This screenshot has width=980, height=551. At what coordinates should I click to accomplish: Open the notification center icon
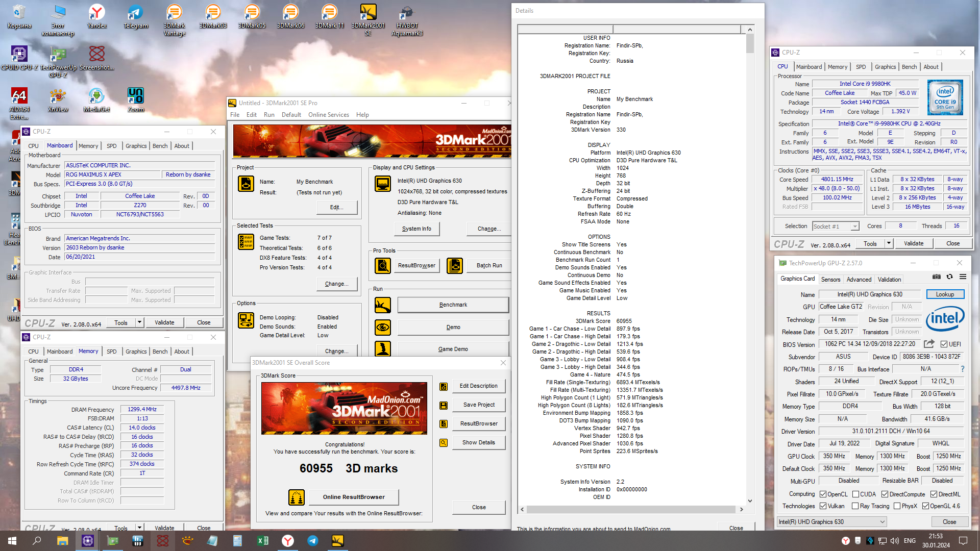click(963, 541)
